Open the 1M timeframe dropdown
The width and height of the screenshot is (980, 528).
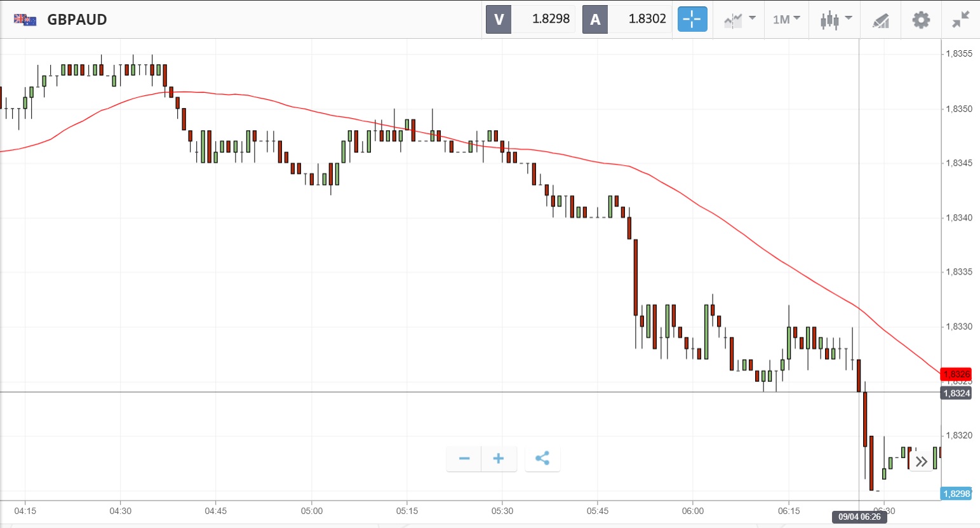(x=786, y=20)
